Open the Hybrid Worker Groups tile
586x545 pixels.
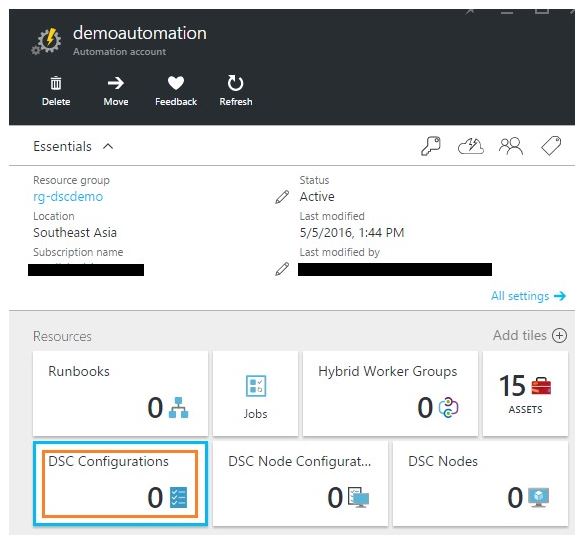[390, 393]
